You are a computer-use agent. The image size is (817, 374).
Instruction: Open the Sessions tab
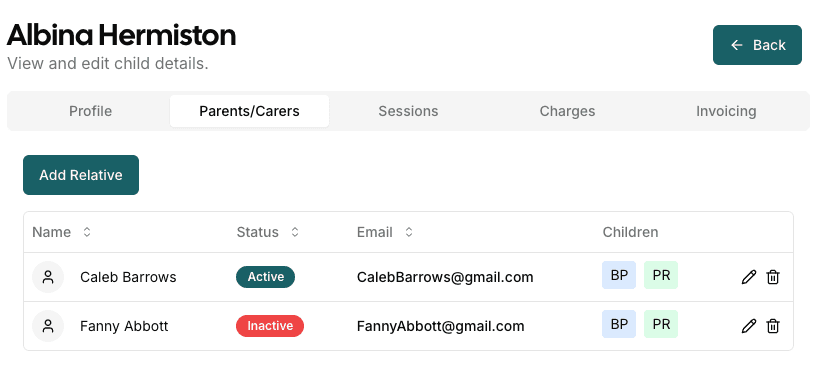click(408, 111)
